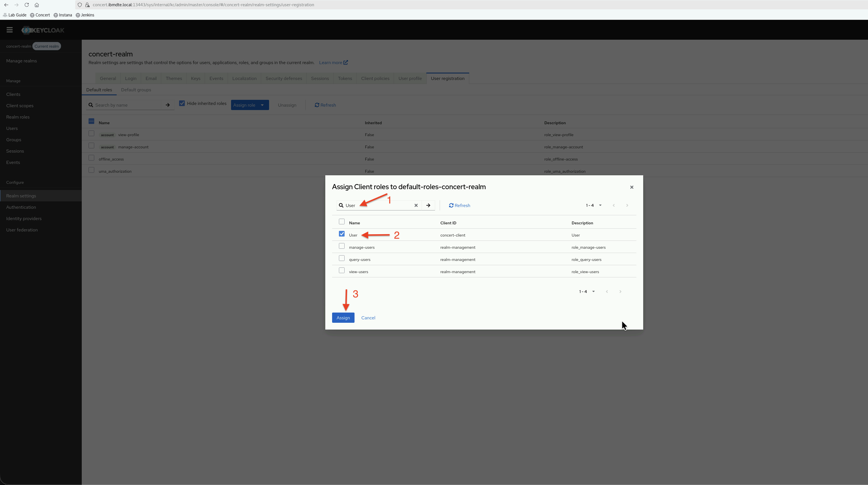Go to next page at dialog bottom

click(620, 292)
